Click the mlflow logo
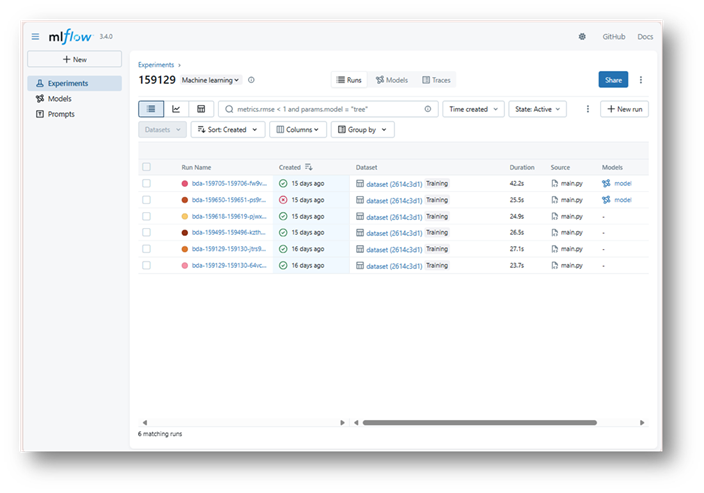 coord(70,36)
